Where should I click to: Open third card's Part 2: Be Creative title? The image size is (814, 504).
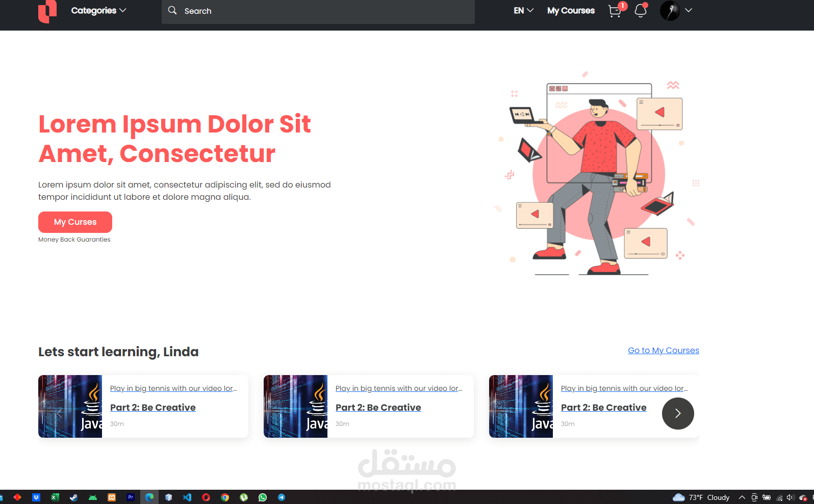[604, 408]
